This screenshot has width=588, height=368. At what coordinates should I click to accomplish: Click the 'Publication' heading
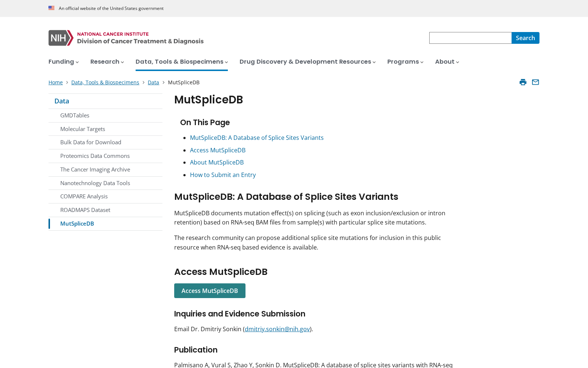(x=196, y=350)
